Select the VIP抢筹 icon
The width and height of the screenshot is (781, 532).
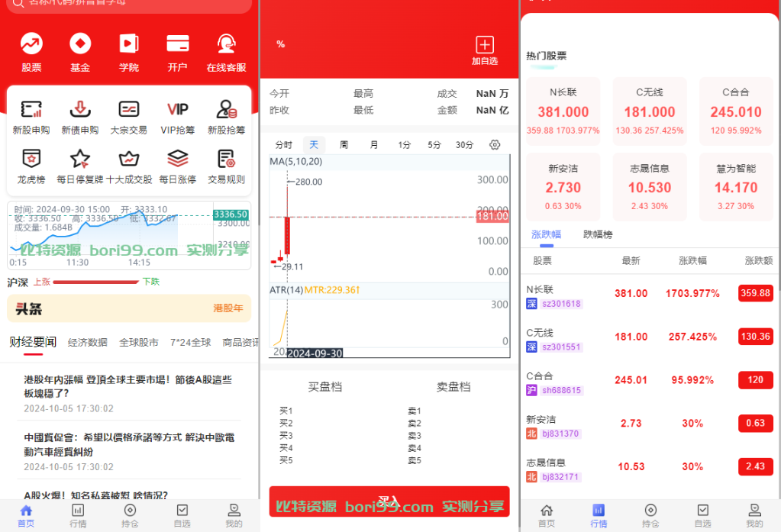177,113
